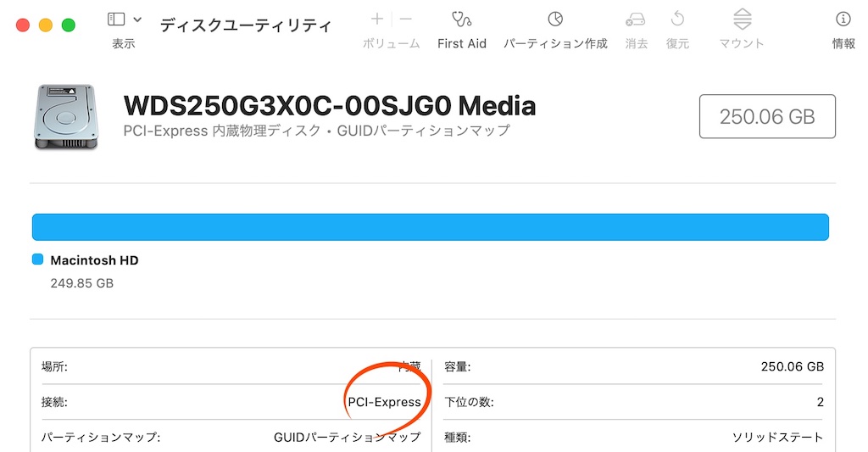
Task: Click the Macintosh HD volume label
Action: click(x=94, y=260)
